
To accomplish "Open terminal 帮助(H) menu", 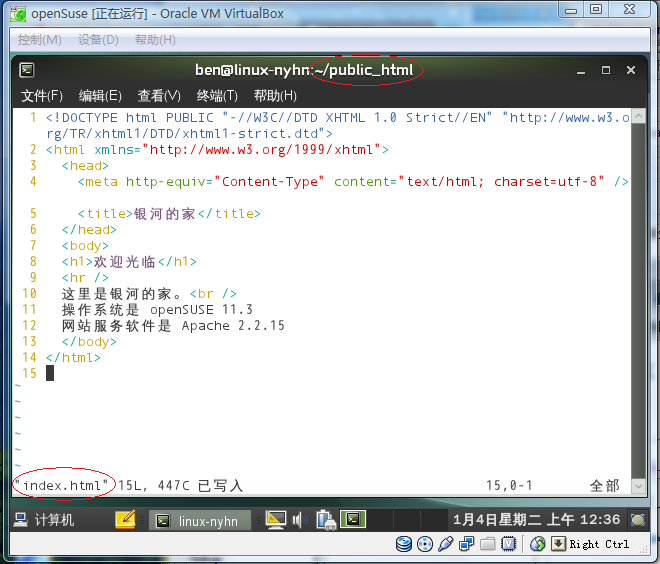I will 275,96.
